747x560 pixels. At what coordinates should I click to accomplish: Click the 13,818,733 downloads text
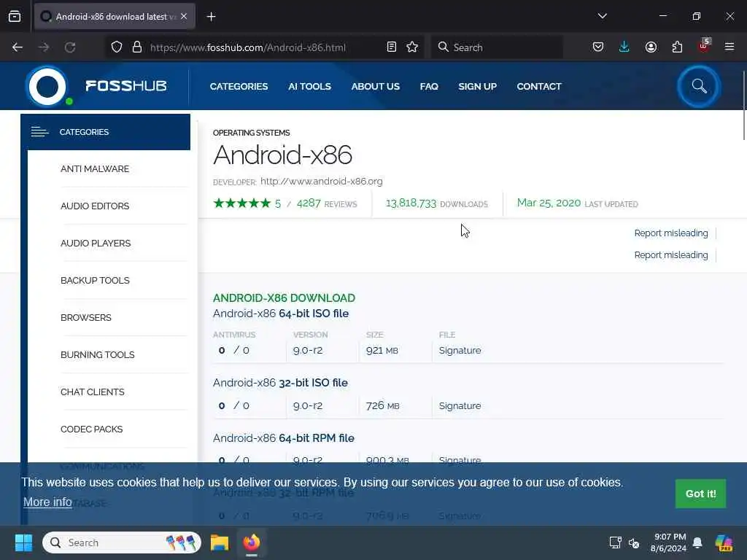tap(437, 203)
